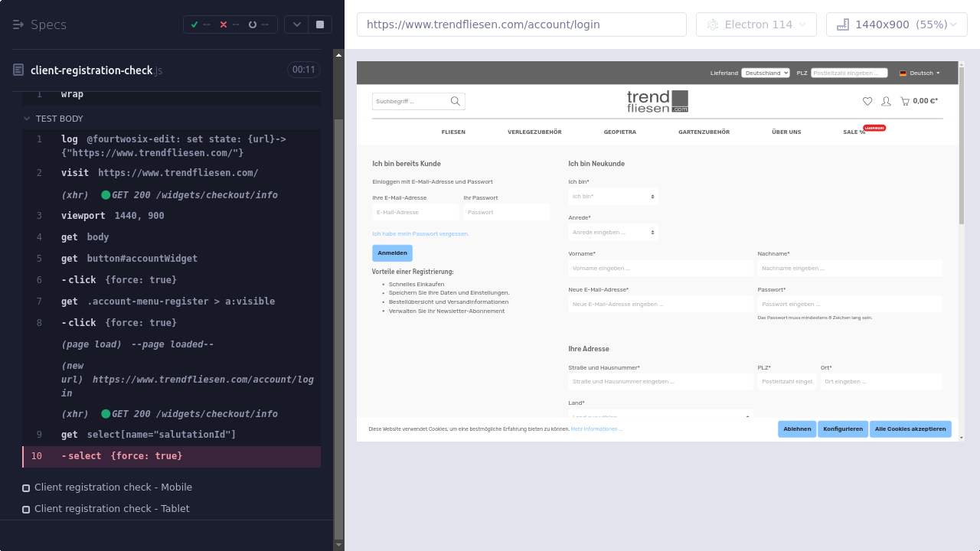Open the shopping cart icon

pos(905,101)
